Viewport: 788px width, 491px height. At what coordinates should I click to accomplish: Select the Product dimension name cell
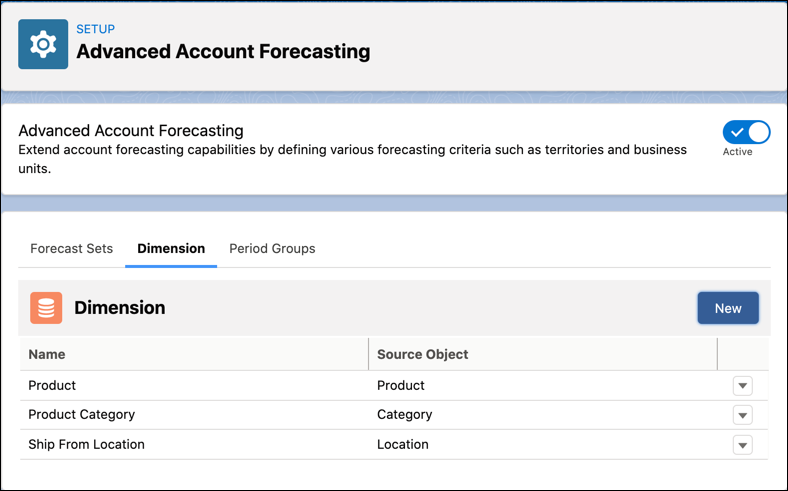(52, 385)
